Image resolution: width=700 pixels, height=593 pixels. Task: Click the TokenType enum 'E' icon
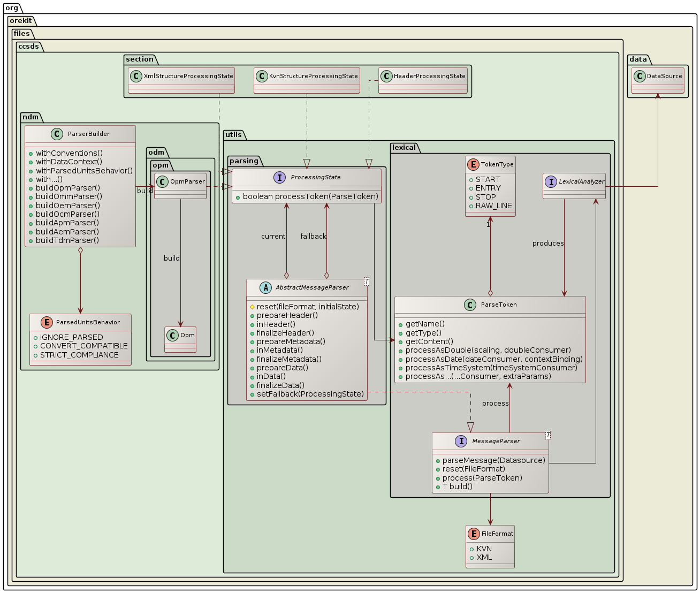(x=473, y=164)
